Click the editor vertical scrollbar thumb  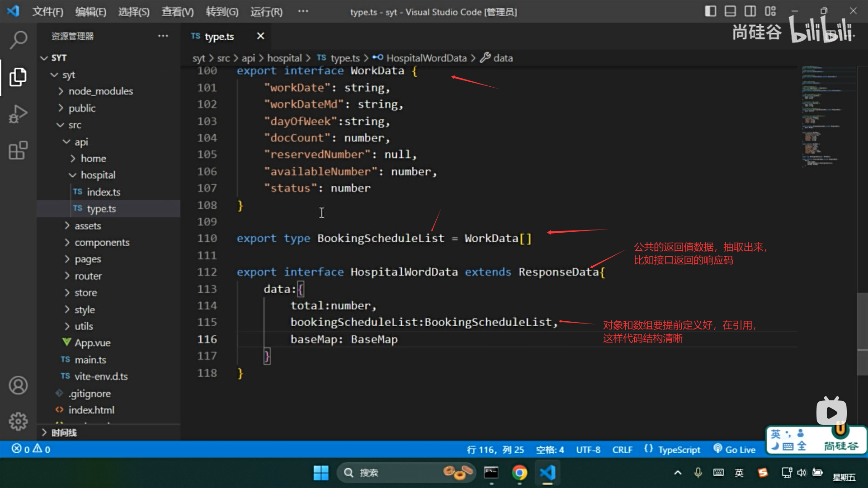pyautogui.click(x=862, y=333)
